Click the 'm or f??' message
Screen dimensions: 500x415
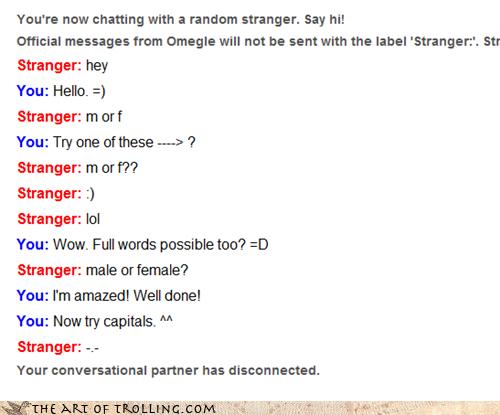click(112, 168)
